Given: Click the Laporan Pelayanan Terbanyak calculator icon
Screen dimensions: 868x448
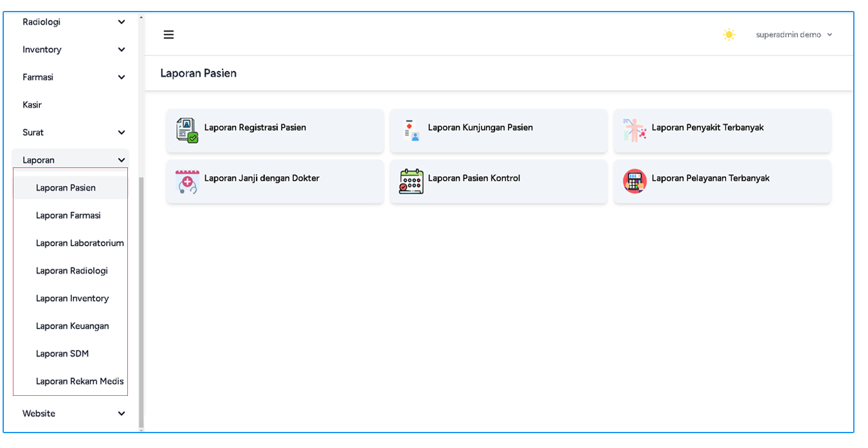Looking at the screenshot, I should pyautogui.click(x=634, y=182).
